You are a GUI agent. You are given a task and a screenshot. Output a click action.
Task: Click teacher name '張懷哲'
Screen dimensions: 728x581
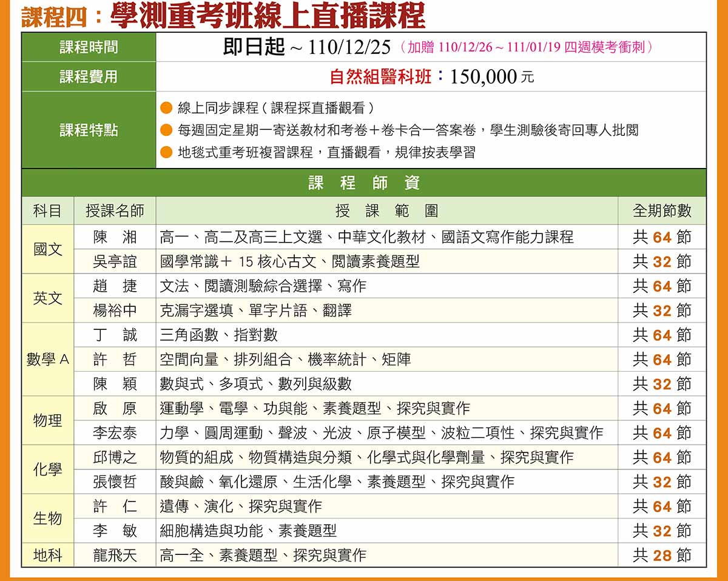click(115, 482)
